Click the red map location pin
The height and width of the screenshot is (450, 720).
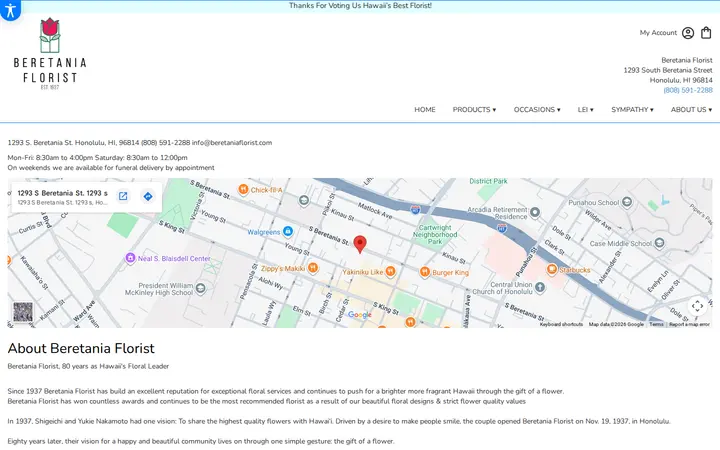(360, 244)
